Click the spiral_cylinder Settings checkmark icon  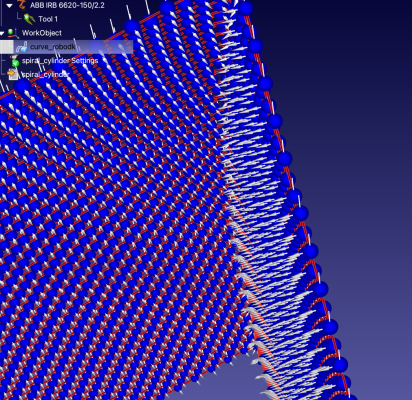click(x=15, y=61)
